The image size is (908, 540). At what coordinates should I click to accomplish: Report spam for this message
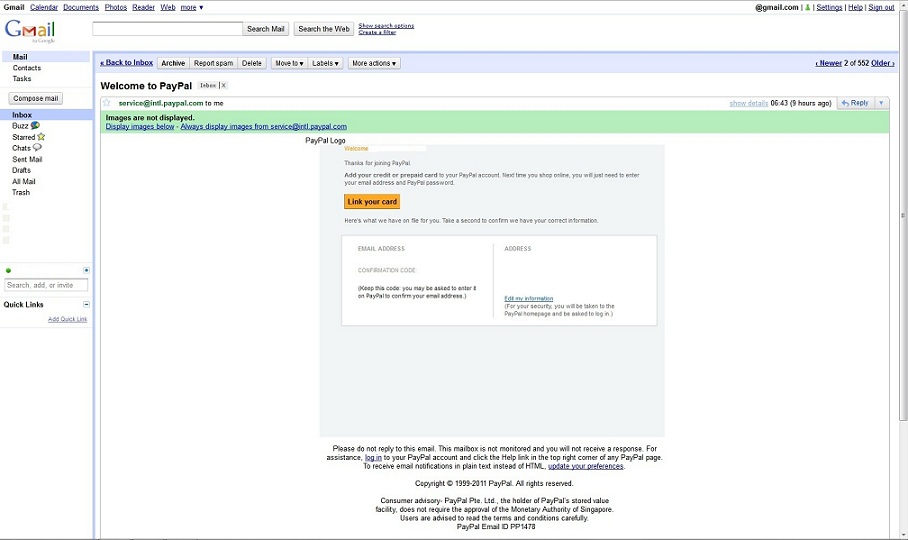click(x=214, y=63)
